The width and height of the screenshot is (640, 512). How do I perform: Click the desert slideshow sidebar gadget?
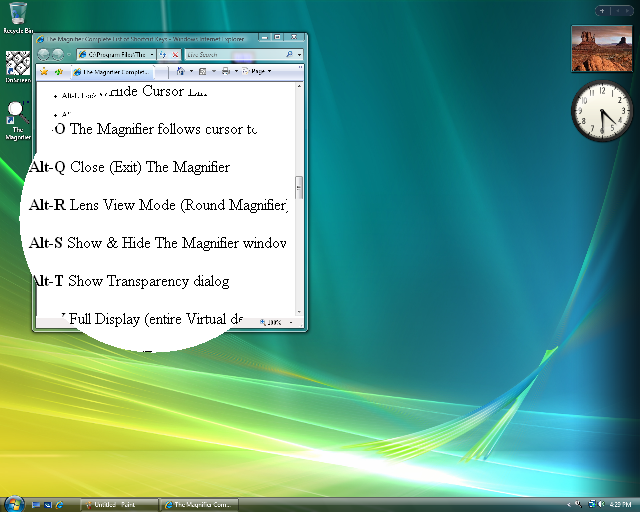point(602,49)
